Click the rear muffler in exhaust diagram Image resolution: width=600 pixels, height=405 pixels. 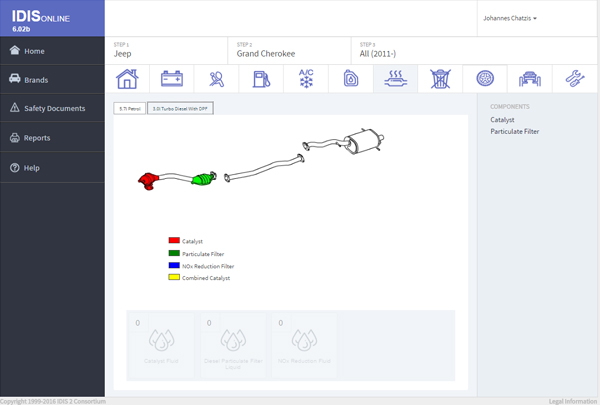pyautogui.click(x=364, y=141)
